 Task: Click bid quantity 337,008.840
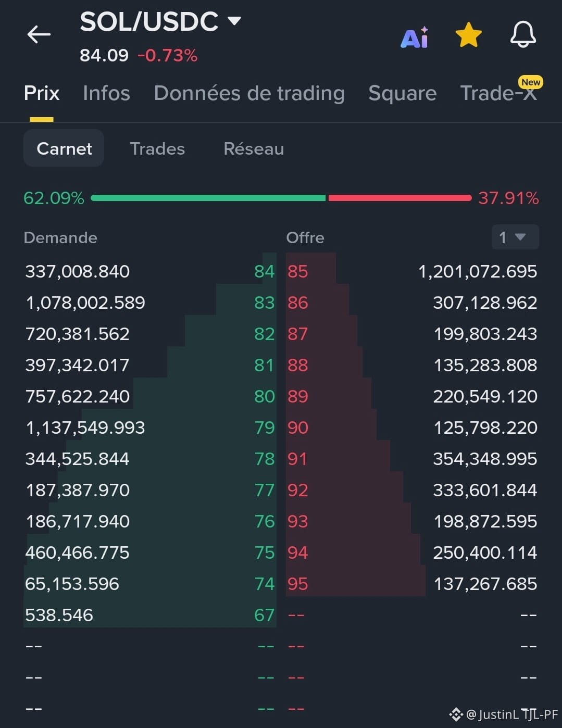click(x=78, y=271)
